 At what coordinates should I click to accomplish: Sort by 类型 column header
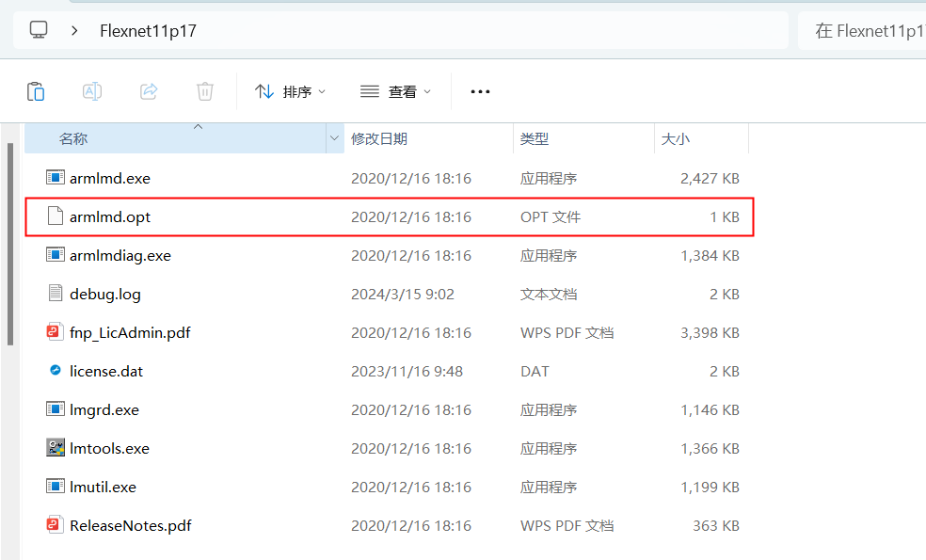(x=535, y=138)
